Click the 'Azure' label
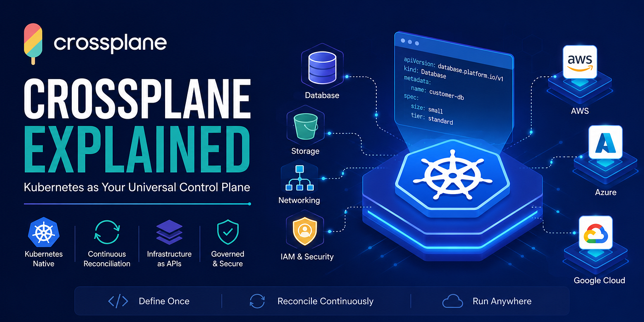 (x=605, y=192)
